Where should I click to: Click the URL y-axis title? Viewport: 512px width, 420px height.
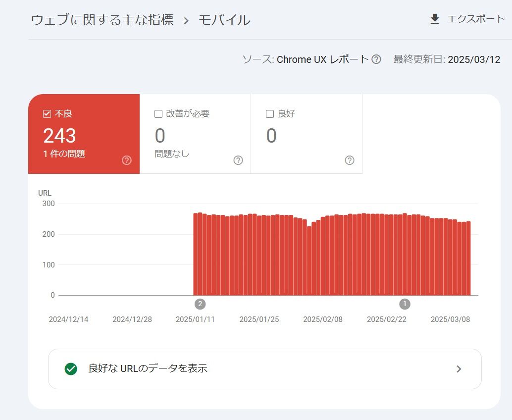click(x=45, y=193)
